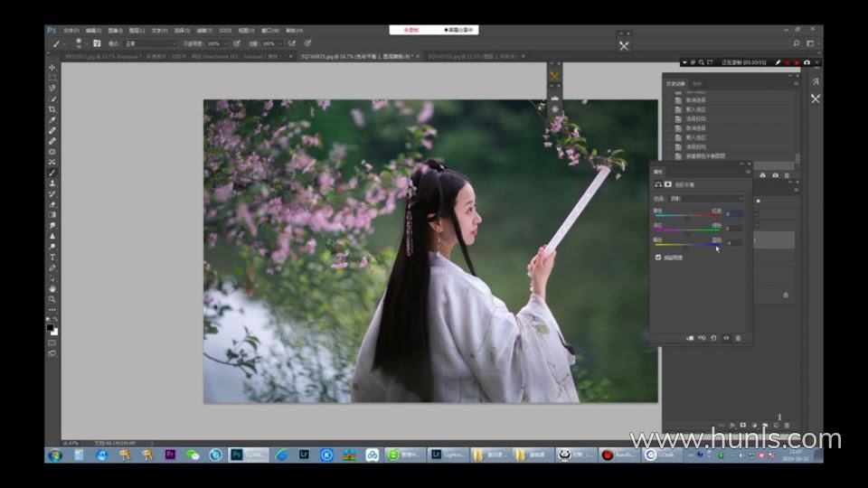Click the Premiere Pro taskbar icon
The height and width of the screenshot is (488, 868).
point(169,455)
